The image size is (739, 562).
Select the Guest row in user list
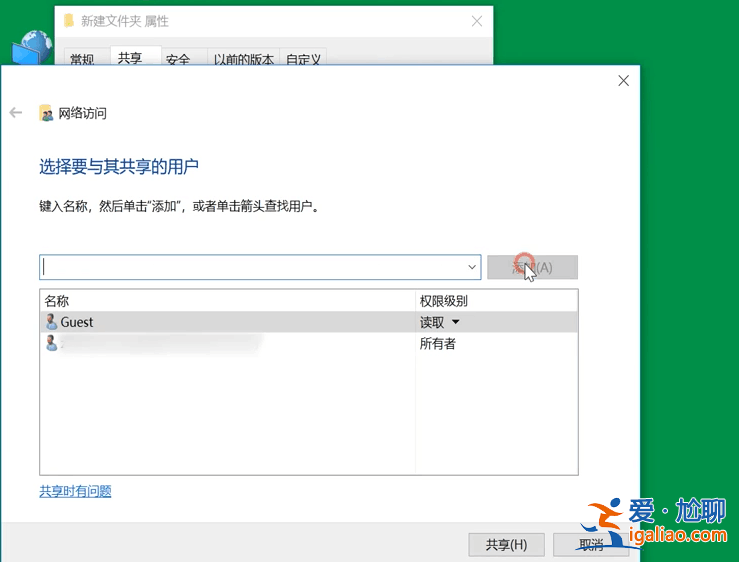309,322
